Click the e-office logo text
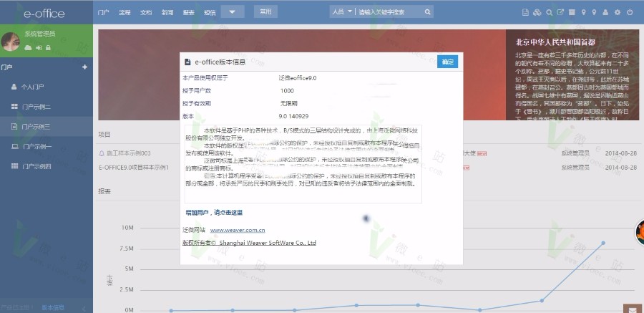Screen dimensions: 644x313 [x=44, y=14]
